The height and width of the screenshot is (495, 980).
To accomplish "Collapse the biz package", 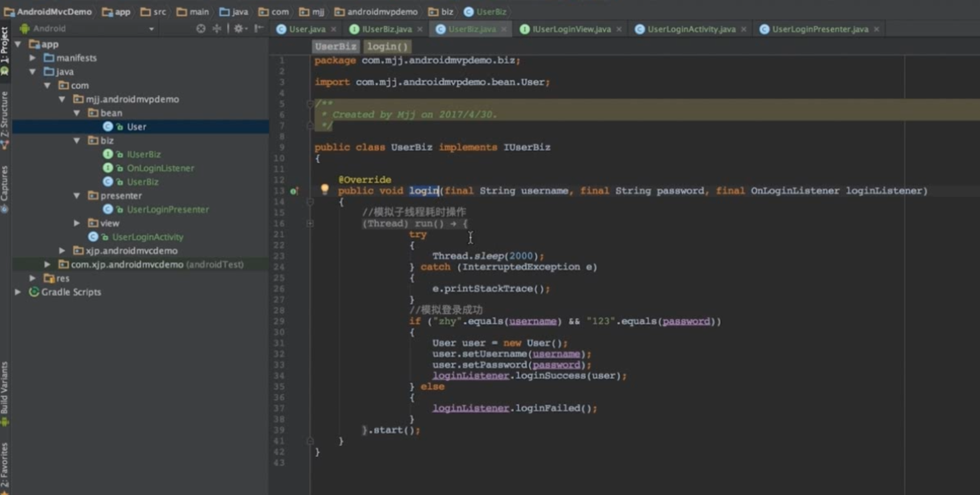I will [76, 141].
